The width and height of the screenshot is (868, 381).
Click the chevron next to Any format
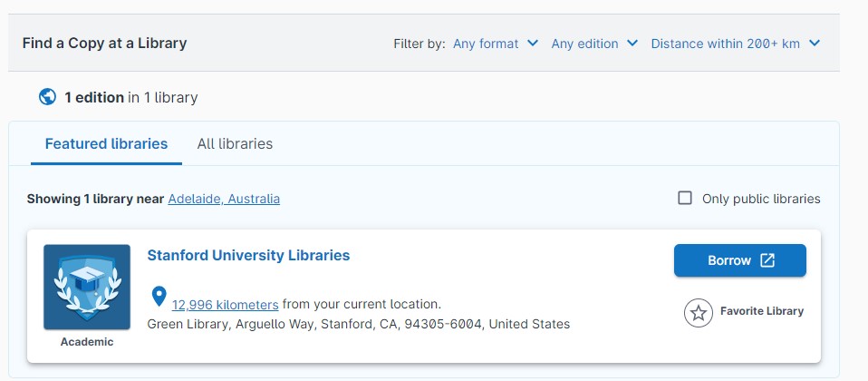(x=533, y=44)
